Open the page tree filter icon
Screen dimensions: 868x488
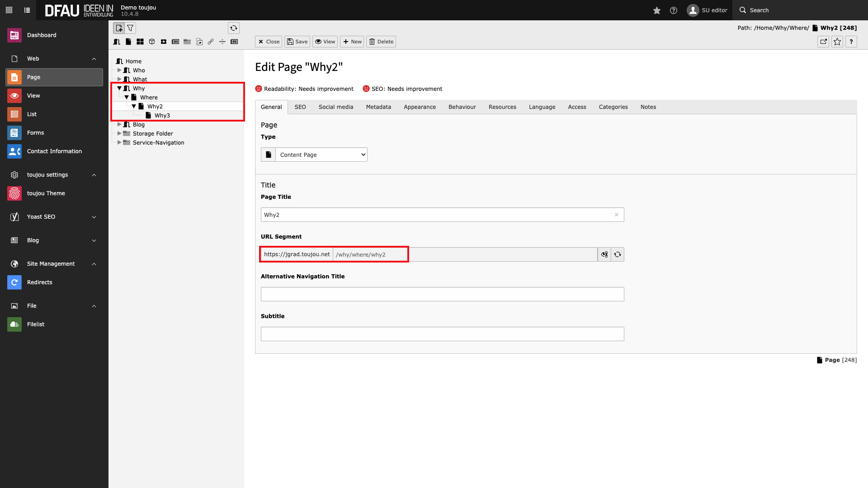[130, 28]
